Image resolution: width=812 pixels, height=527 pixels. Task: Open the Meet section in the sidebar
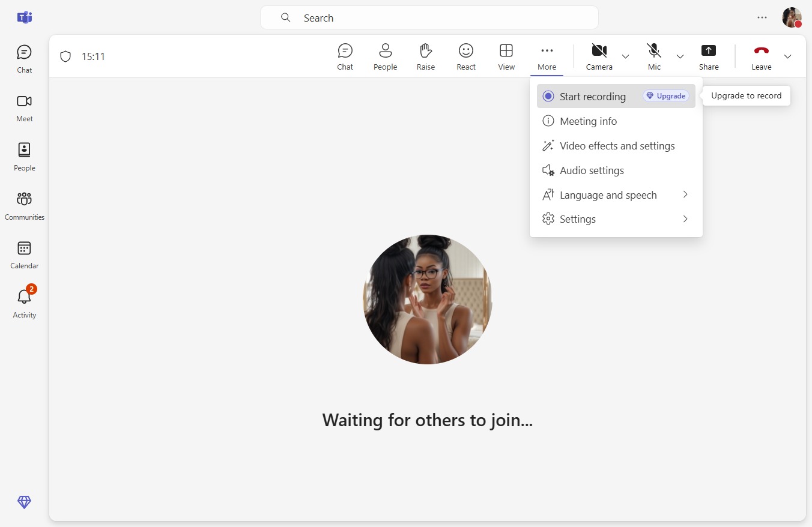[25, 108]
